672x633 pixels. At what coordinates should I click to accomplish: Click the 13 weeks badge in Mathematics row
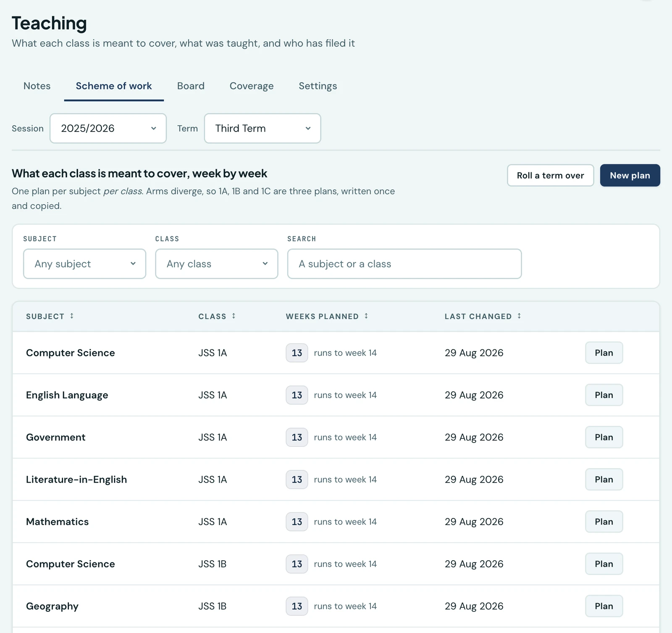[x=297, y=522]
